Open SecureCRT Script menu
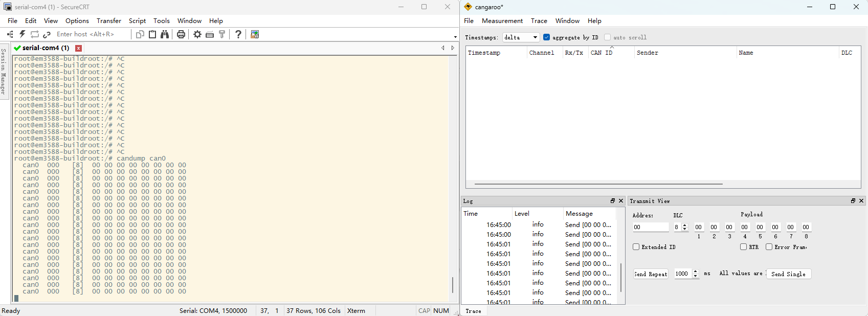 click(x=137, y=21)
